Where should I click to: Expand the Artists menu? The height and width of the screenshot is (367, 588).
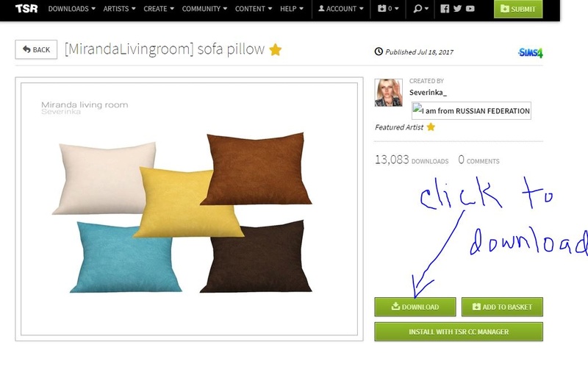[x=119, y=9]
